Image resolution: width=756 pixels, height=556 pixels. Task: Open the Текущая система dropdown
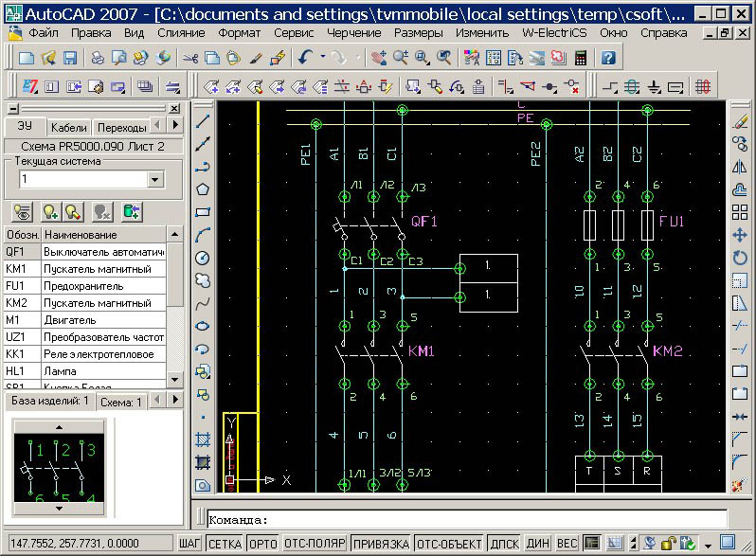coord(154,179)
